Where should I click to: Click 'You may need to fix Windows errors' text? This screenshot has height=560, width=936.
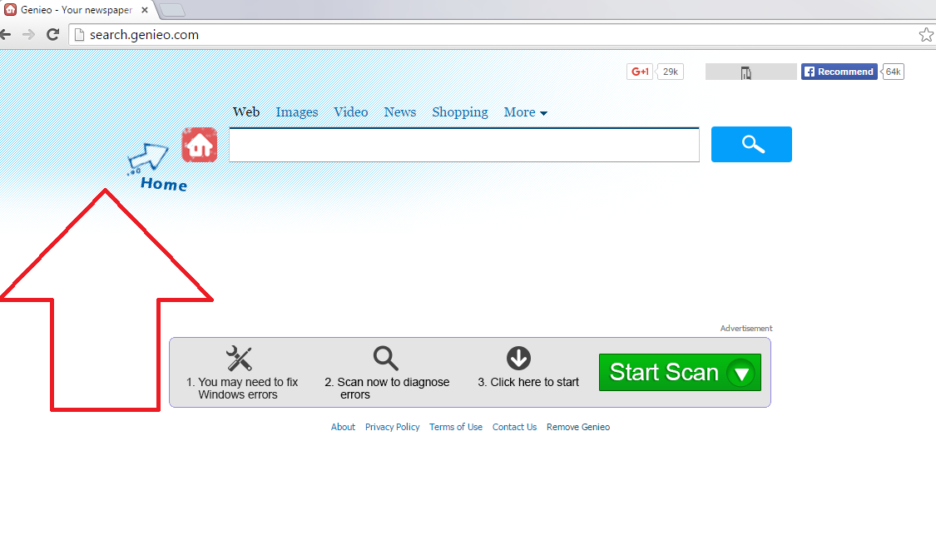pos(242,388)
